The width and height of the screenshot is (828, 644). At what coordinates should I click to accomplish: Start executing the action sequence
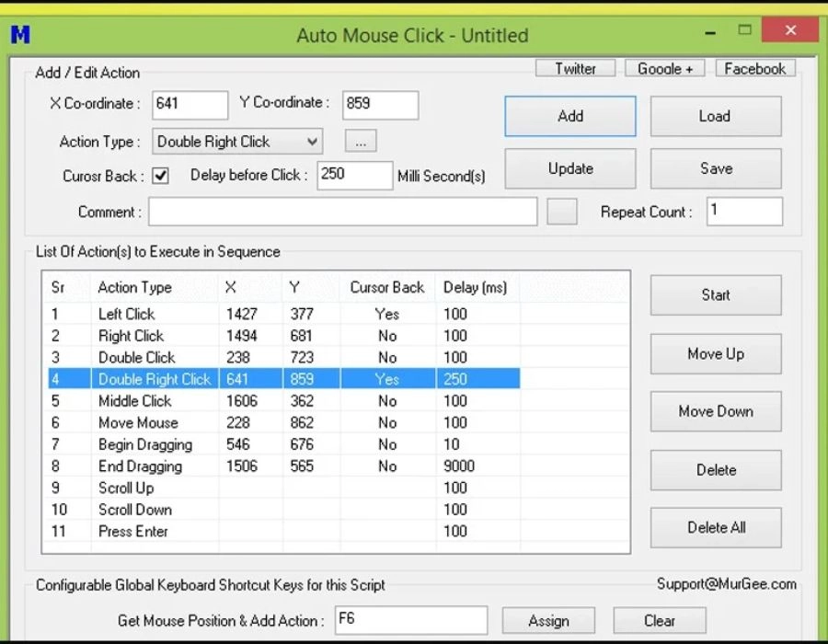pos(716,294)
